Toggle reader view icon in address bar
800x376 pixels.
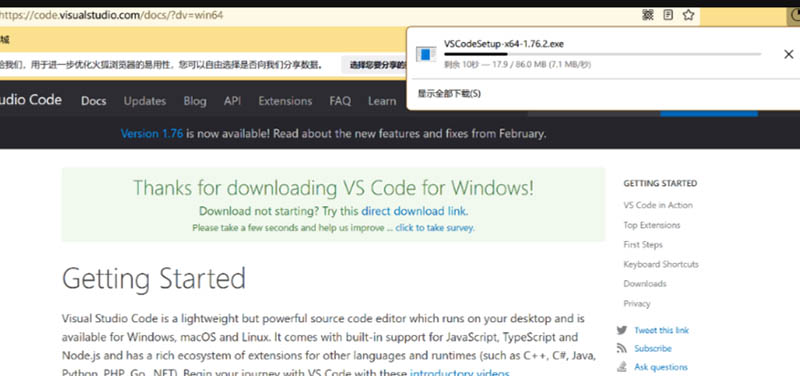(668, 15)
